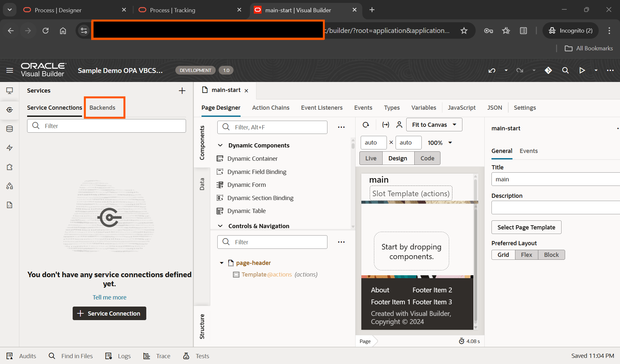Screen dimensions: 620x364
Task: Click the search magnifier in header
Action: point(565,70)
